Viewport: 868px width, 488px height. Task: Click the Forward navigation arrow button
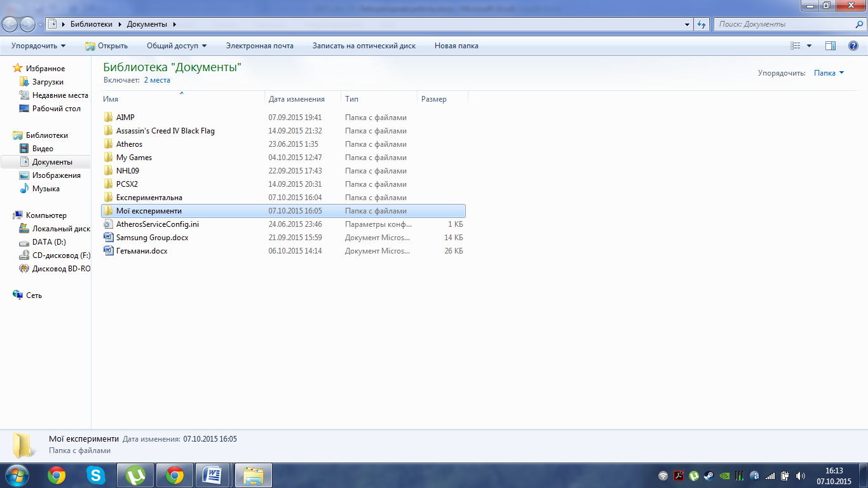click(x=28, y=24)
